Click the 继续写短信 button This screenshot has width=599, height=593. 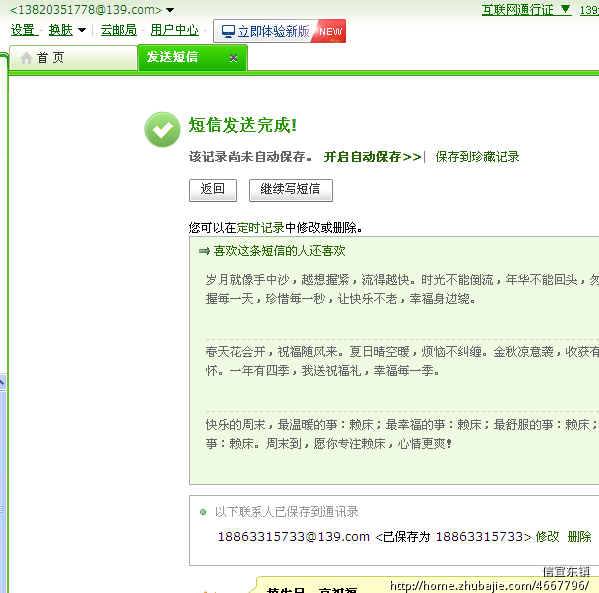(291, 190)
